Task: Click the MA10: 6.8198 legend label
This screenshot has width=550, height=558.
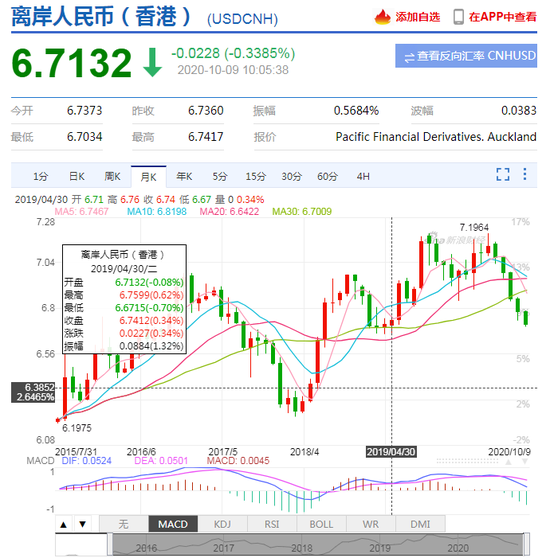Action: 157,212
